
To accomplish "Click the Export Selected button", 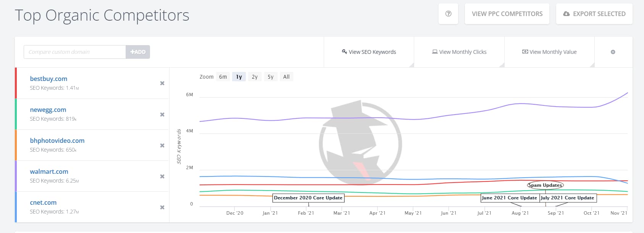I will [x=594, y=14].
